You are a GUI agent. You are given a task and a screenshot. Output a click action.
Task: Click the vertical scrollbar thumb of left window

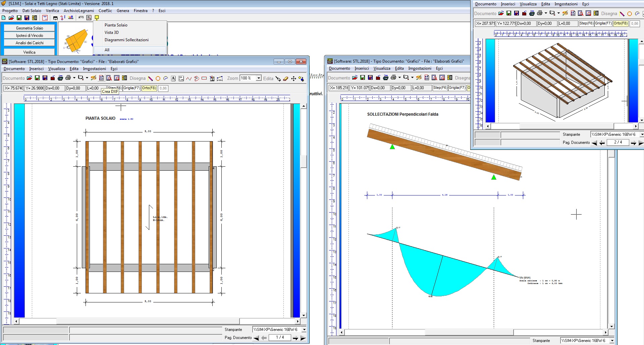(x=304, y=162)
